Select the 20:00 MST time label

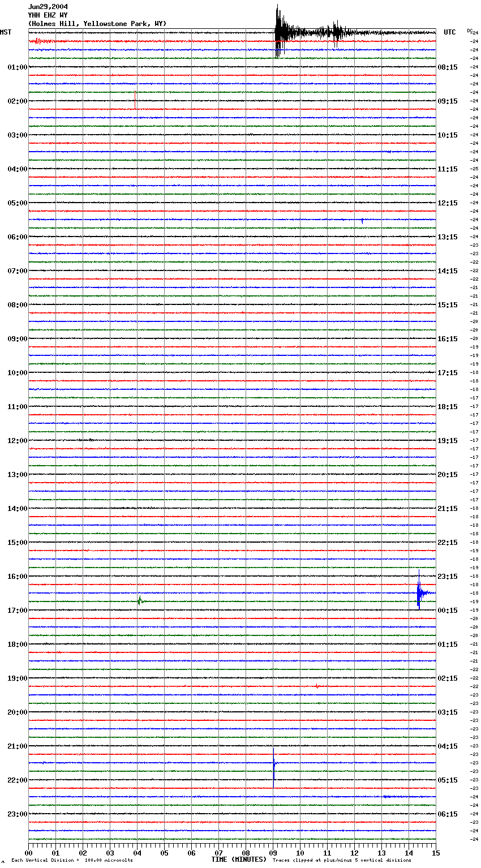coord(18,712)
